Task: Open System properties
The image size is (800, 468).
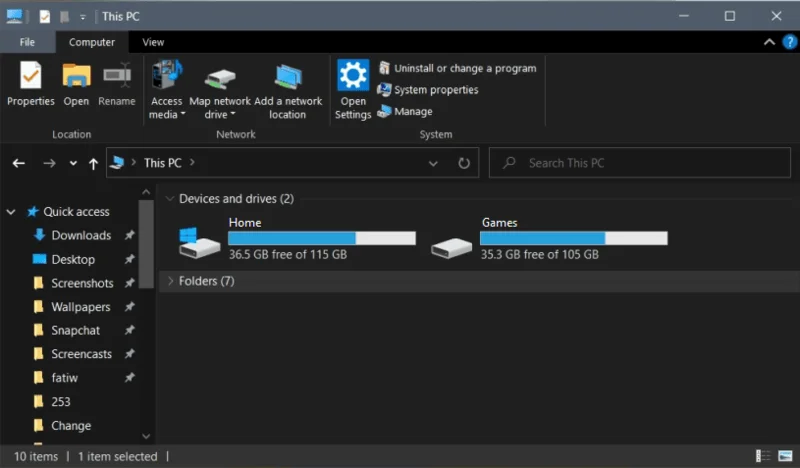Action: tap(428, 90)
